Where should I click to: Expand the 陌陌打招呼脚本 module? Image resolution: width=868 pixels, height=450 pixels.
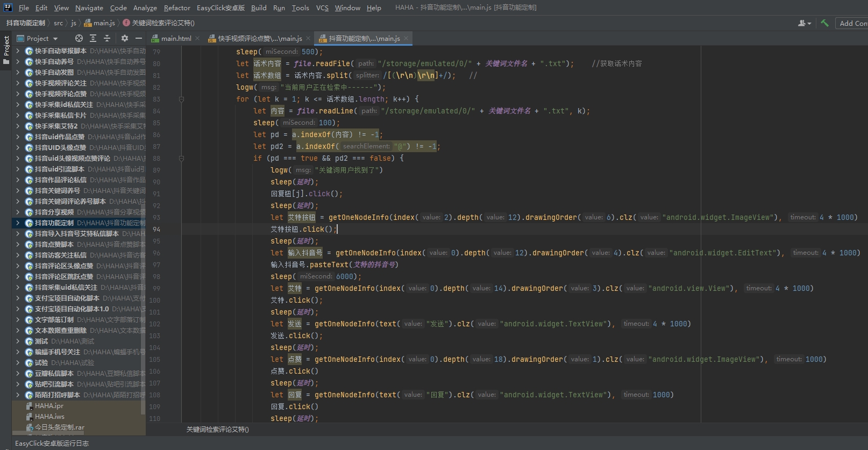[x=17, y=395]
